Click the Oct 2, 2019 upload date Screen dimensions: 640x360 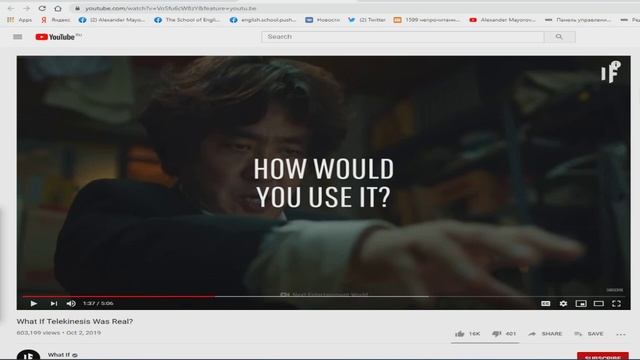pyautogui.click(x=84, y=333)
